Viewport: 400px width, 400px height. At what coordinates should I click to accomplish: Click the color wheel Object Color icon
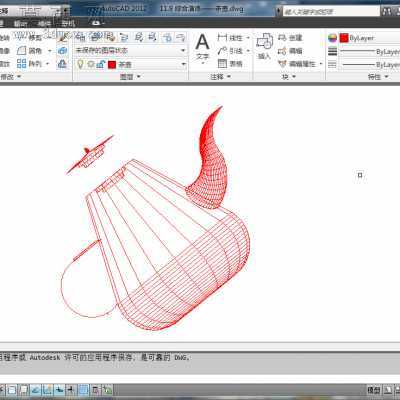pos(332,38)
